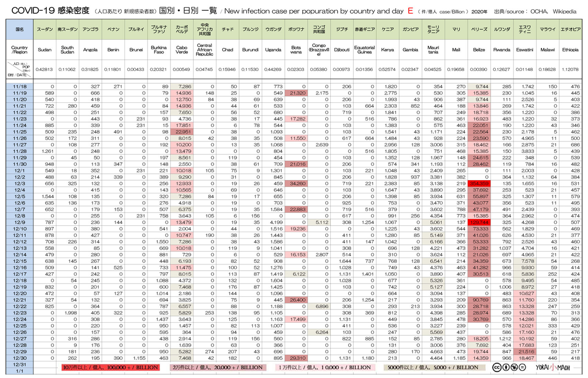The image size is (588, 378).
Task: Select the Congo (Brazzaville) column header
Action: (x=318, y=50)
